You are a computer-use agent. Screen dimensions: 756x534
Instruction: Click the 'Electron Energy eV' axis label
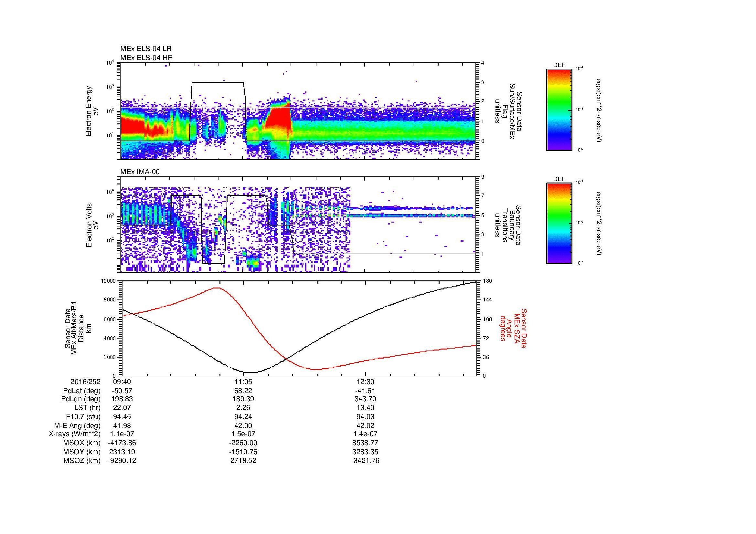coord(92,111)
